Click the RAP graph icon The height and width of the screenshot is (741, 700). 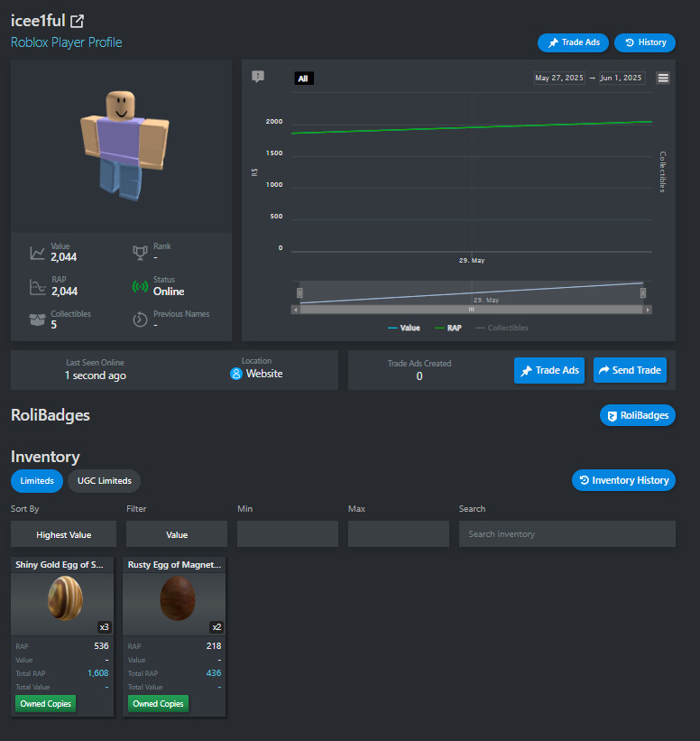[x=38, y=287]
